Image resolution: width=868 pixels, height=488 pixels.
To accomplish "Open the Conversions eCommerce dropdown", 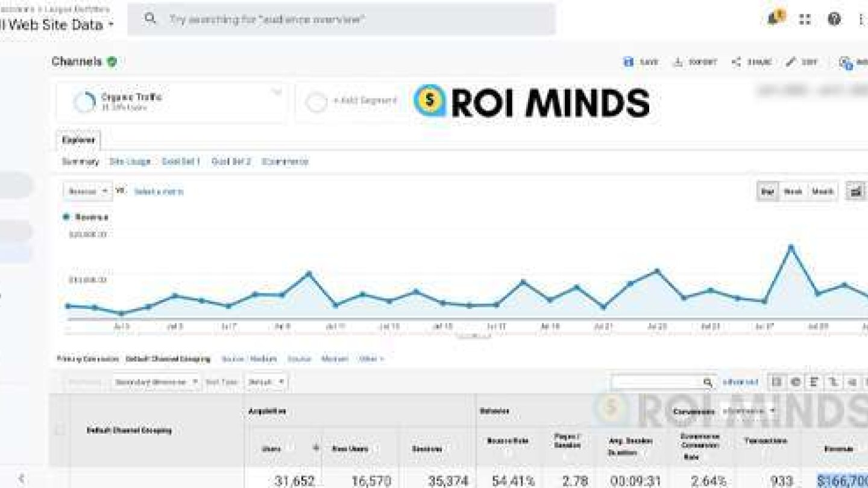I will click(749, 411).
